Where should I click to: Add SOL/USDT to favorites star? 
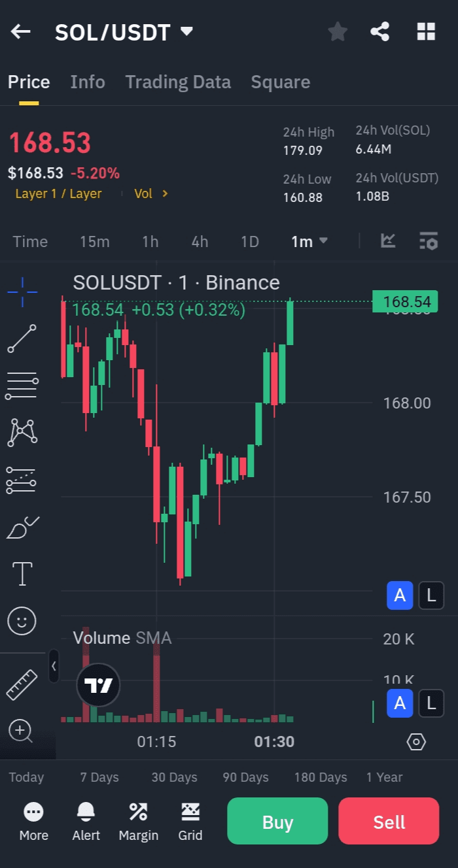tap(338, 31)
